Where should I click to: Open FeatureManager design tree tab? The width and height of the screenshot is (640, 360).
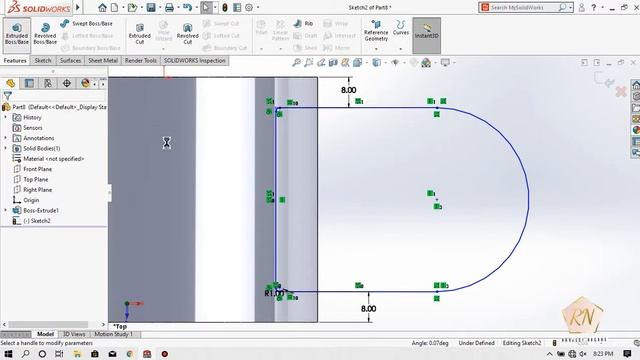[11, 83]
